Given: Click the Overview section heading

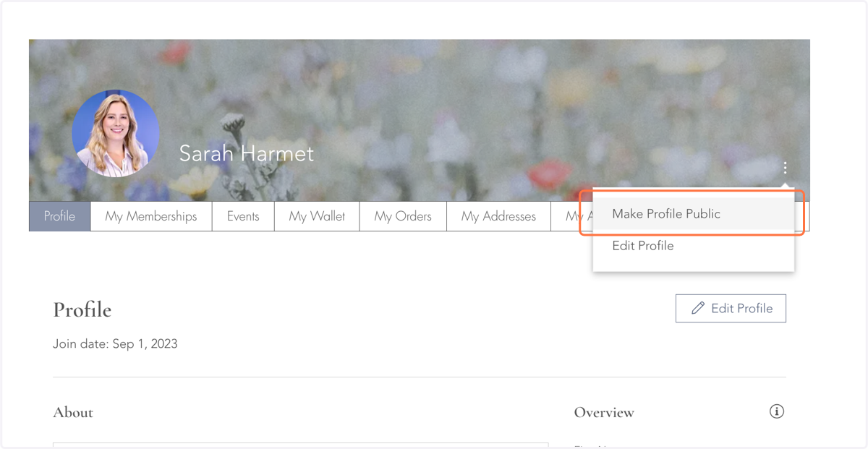Looking at the screenshot, I should pos(604,413).
